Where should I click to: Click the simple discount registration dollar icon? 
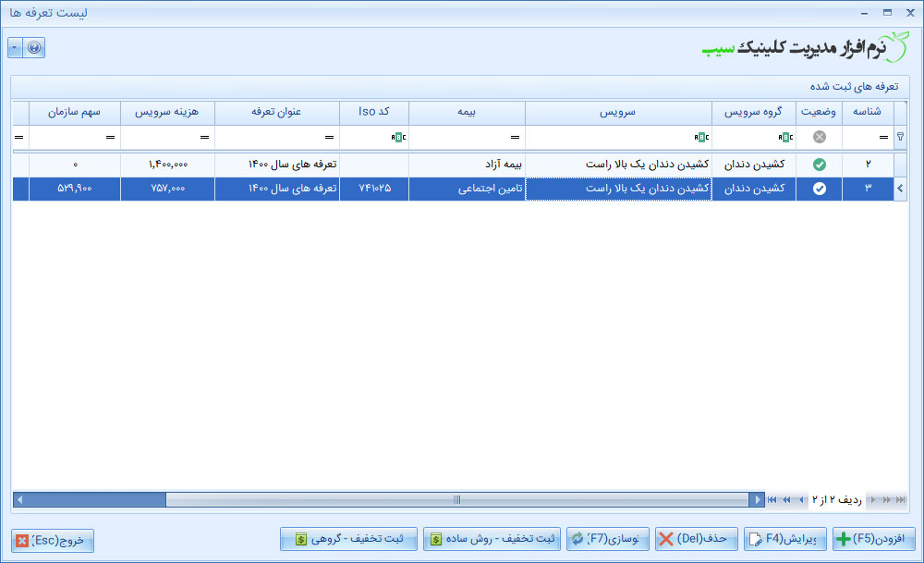coord(435,539)
